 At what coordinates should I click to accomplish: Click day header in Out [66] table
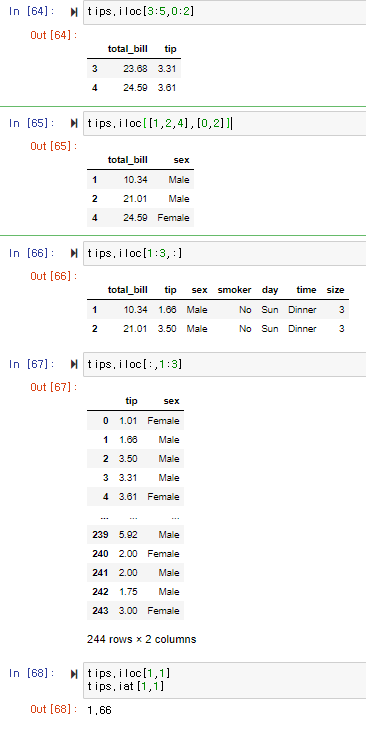(x=270, y=290)
